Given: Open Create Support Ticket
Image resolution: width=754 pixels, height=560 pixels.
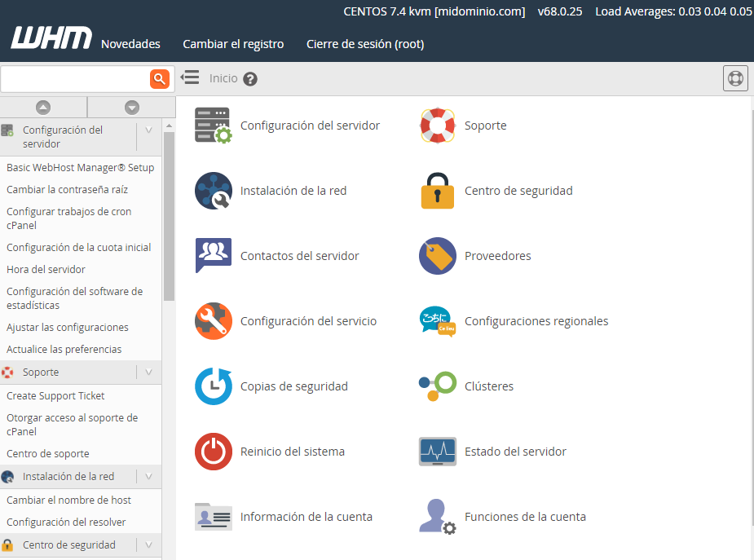Looking at the screenshot, I should (x=55, y=396).
